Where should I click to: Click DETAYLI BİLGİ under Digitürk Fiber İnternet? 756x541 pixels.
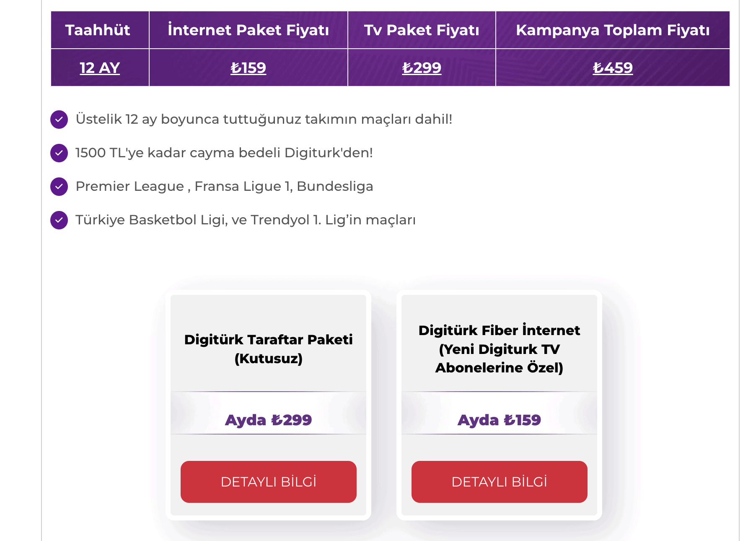[x=499, y=481]
